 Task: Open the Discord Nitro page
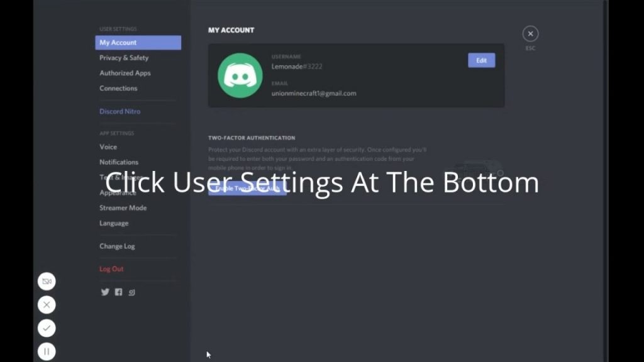tap(119, 111)
